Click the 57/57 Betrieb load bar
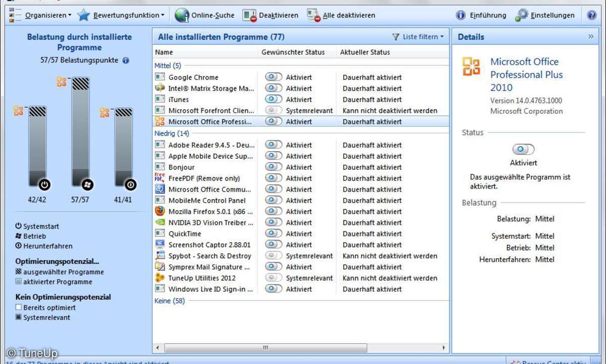Screen dimensions: 606x364 tap(80, 132)
